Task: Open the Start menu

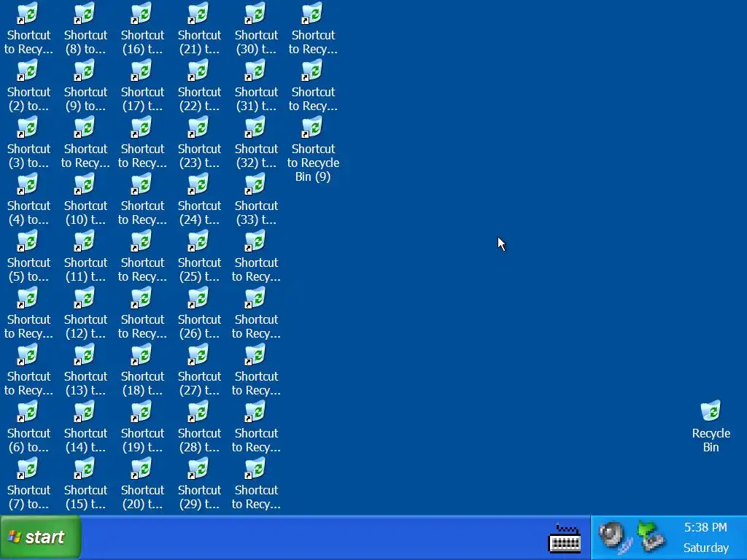Action: 41,537
